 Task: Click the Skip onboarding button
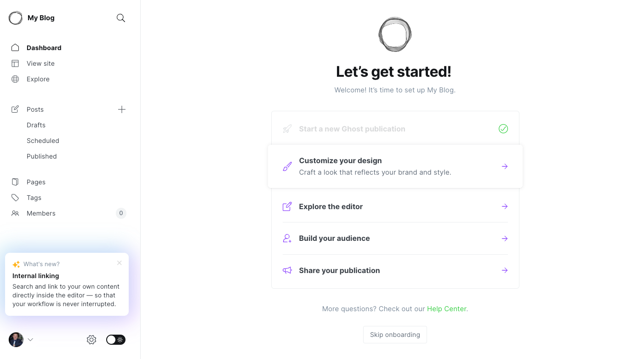[395, 335]
